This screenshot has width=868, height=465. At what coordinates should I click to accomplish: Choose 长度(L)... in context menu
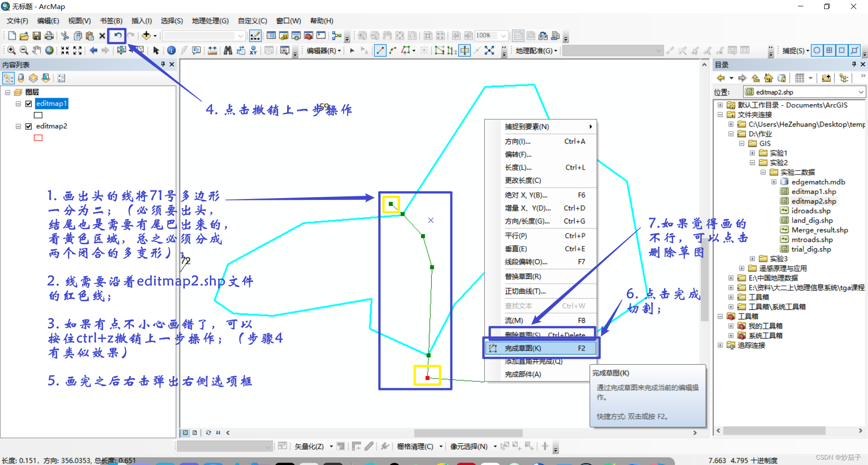click(541, 167)
